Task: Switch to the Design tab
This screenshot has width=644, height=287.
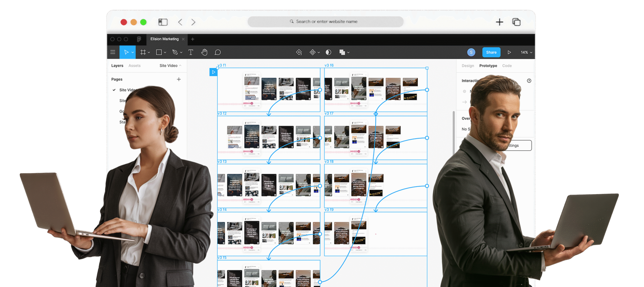Action: point(468,66)
